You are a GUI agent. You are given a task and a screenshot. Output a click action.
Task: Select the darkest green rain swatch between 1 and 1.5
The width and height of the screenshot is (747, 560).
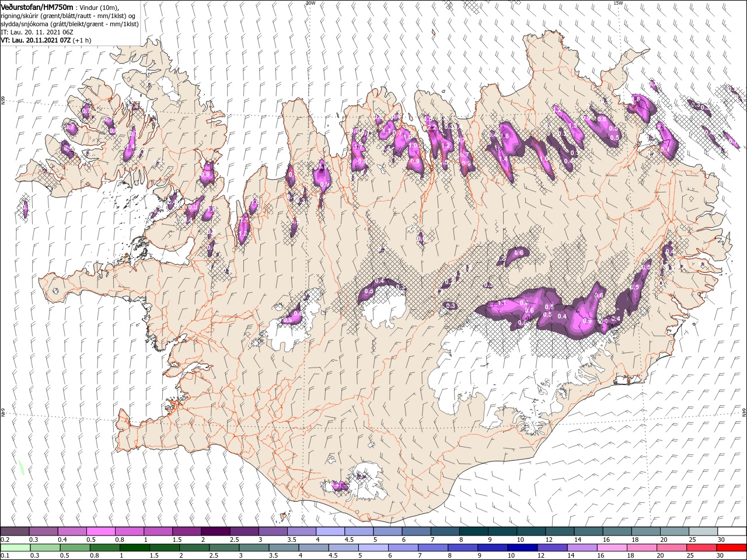tap(134, 548)
